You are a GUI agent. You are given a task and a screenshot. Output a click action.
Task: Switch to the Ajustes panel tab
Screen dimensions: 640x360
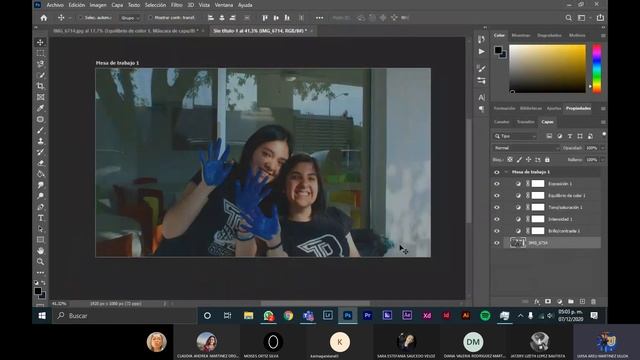[553, 109]
